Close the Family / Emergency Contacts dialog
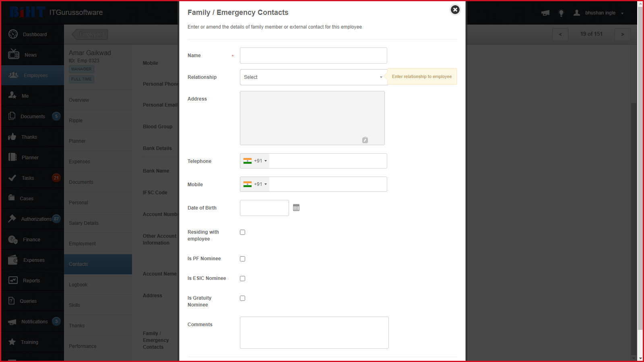 tap(455, 10)
